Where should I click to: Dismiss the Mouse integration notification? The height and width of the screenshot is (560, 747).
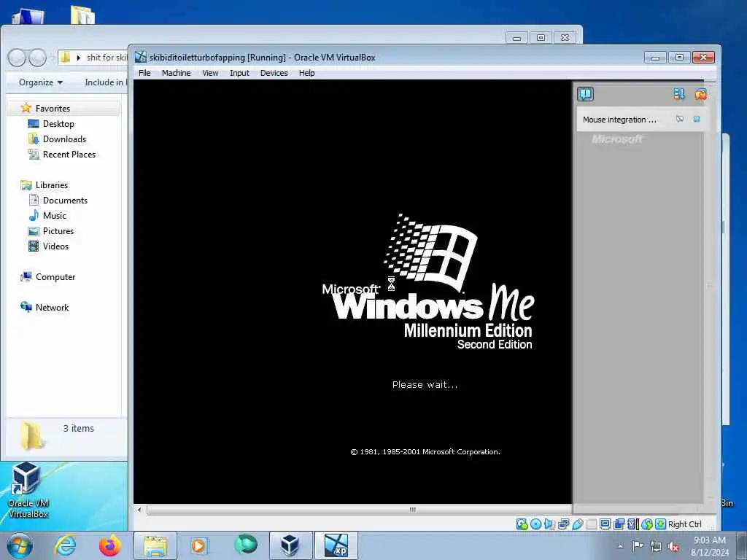click(x=697, y=119)
